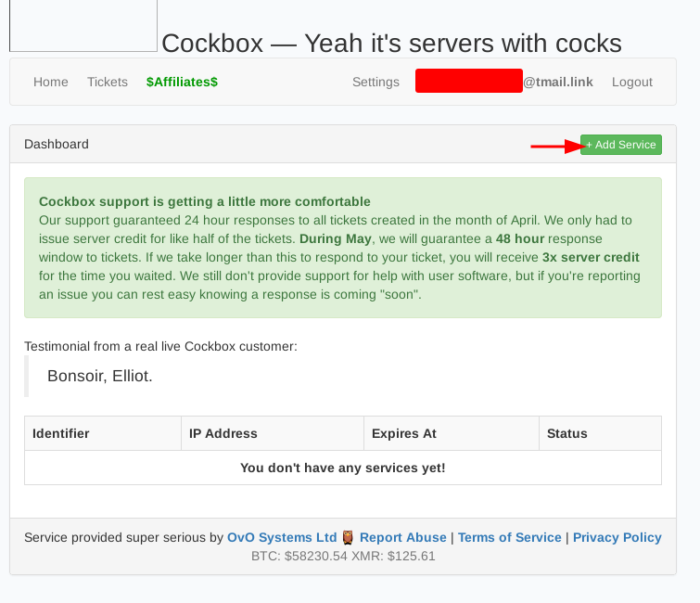Viewport: 700px width, 603px height.
Task: Select the "Bonsoir, Elliot." testimonial quote
Action: coord(99,376)
